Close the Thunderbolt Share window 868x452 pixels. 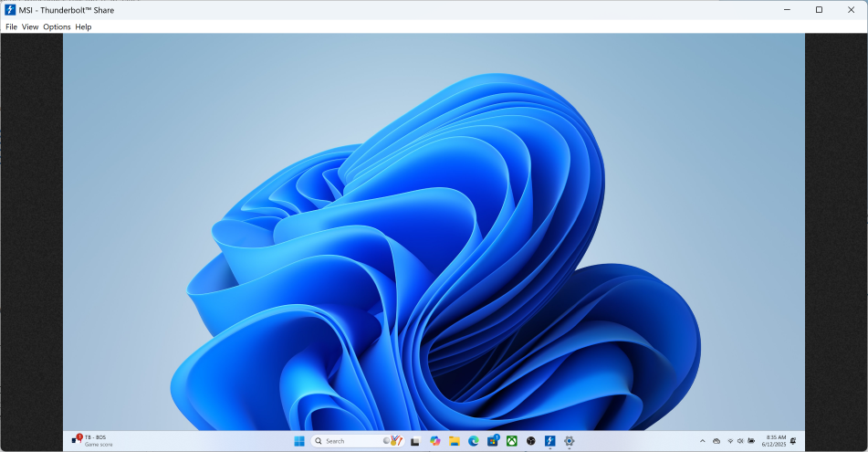(852, 10)
